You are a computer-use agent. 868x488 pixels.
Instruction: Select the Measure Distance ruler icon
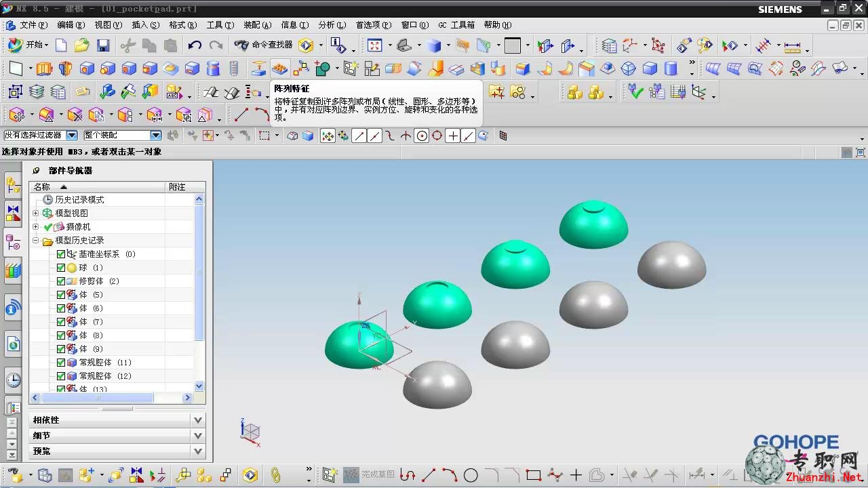coord(792,46)
